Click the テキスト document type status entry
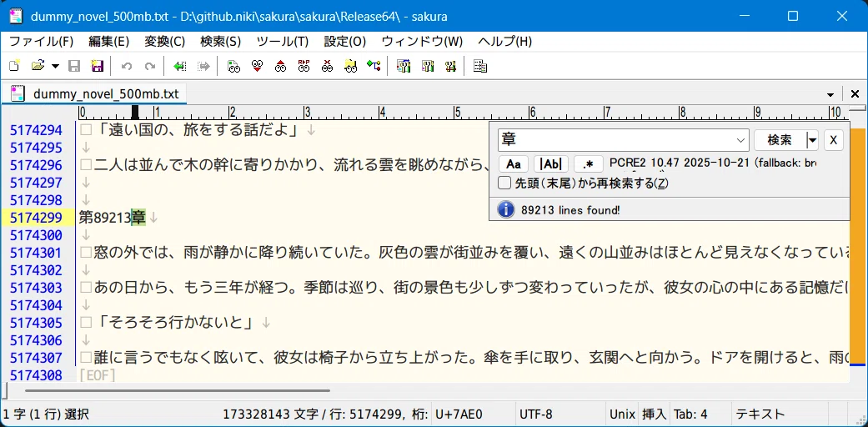The width and height of the screenshot is (868, 427). pyautogui.click(x=760, y=414)
